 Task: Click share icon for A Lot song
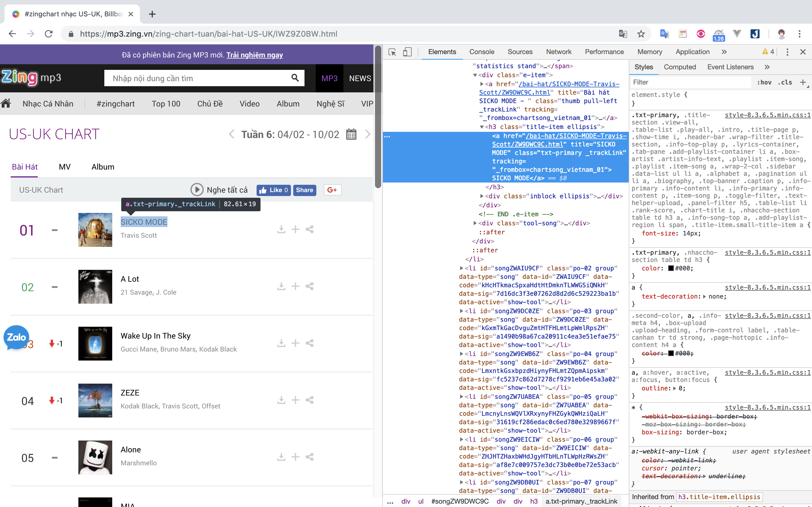click(309, 286)
